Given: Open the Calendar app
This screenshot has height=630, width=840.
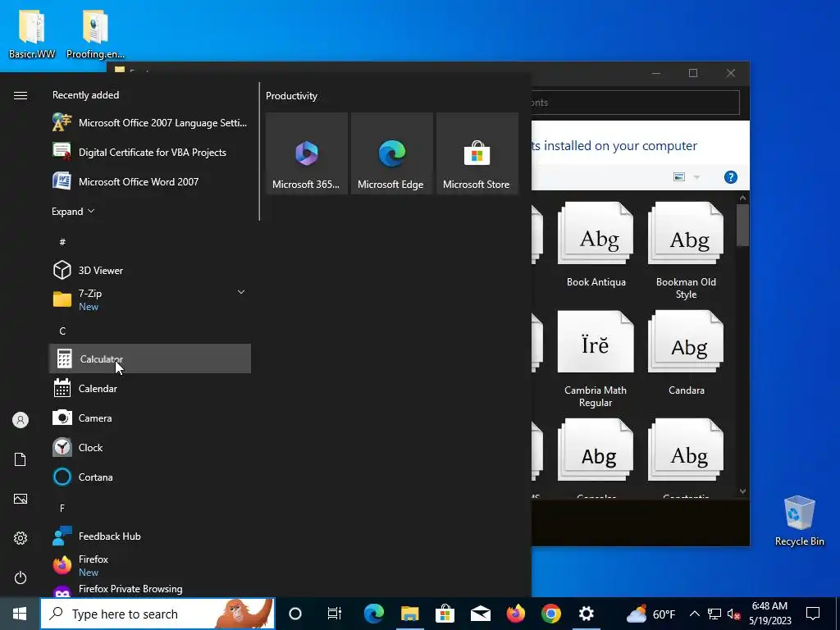Looking at the screenshot, I should [150, 388].
